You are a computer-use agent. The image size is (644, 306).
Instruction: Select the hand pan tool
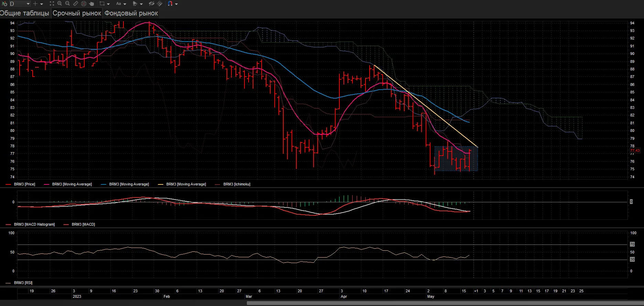91,4
